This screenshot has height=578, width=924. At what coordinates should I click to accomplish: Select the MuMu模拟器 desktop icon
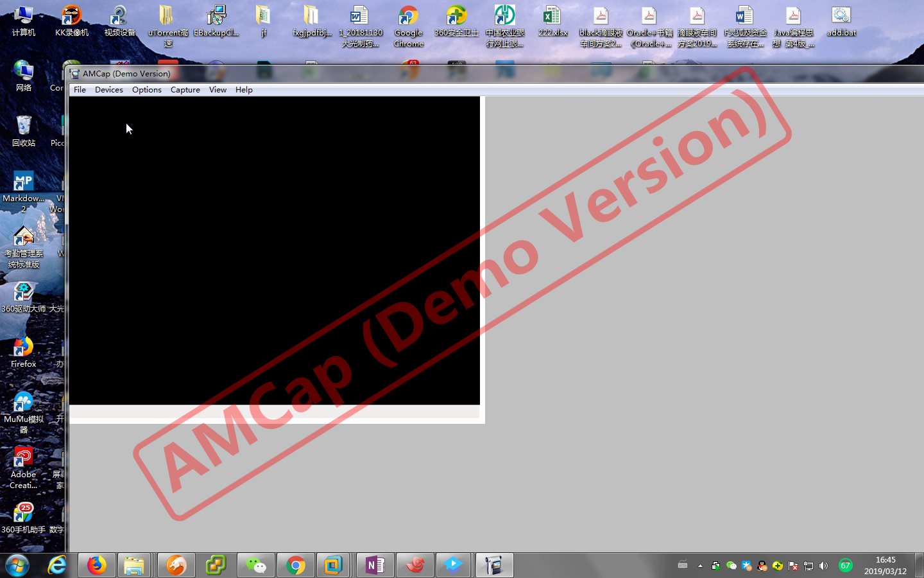[23, 413]
